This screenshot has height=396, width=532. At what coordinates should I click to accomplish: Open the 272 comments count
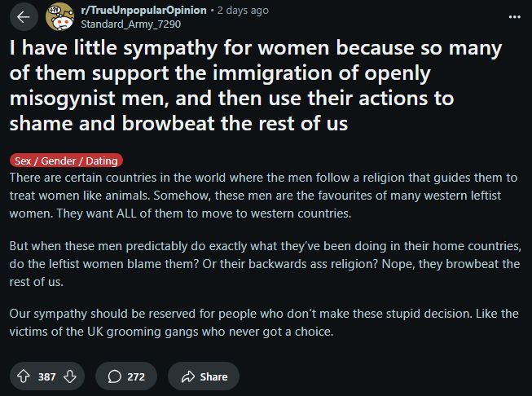pos(135,376)
